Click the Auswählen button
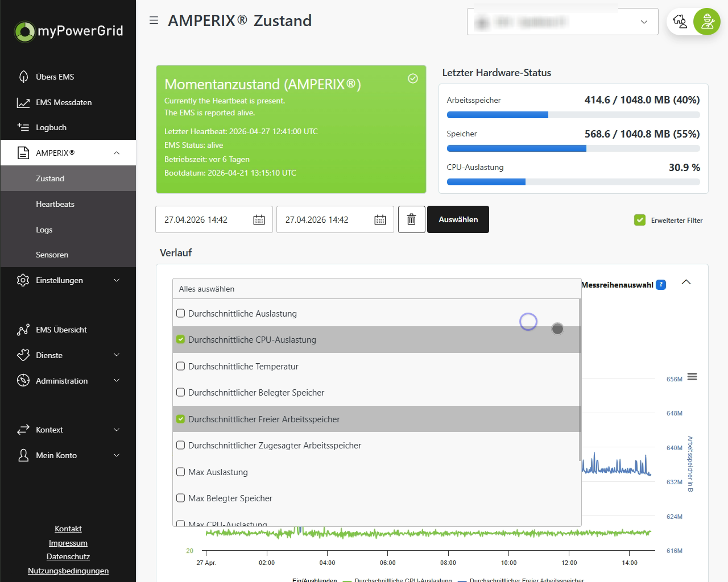 pos(458,219)
